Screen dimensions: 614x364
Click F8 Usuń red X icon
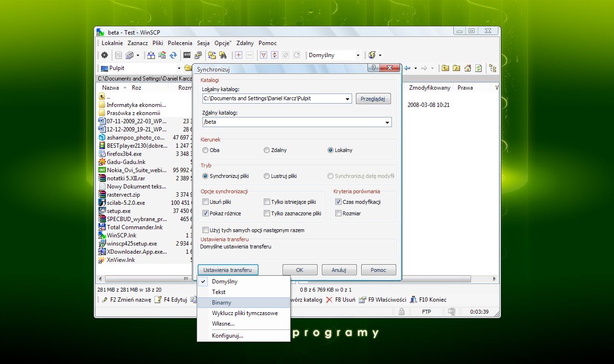click(329, 300)
